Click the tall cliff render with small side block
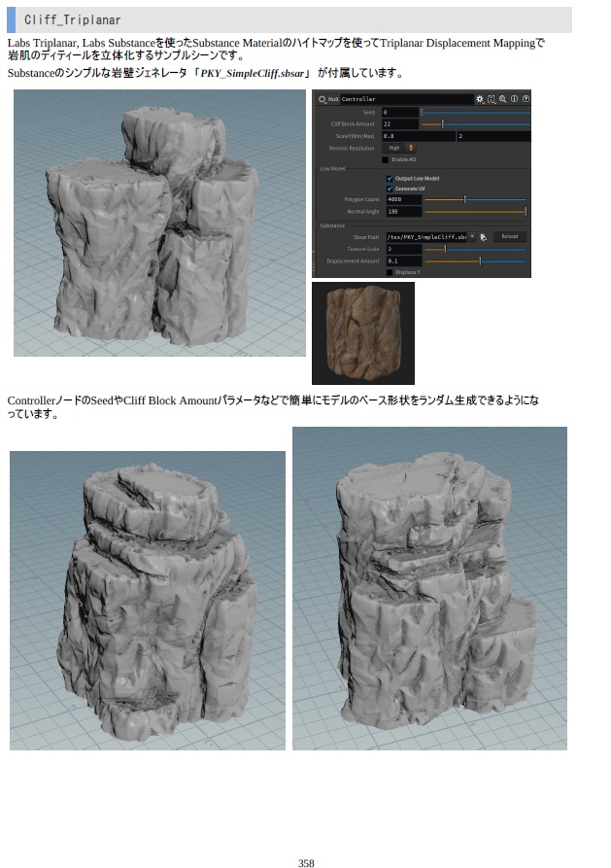 tap(429, 588)
